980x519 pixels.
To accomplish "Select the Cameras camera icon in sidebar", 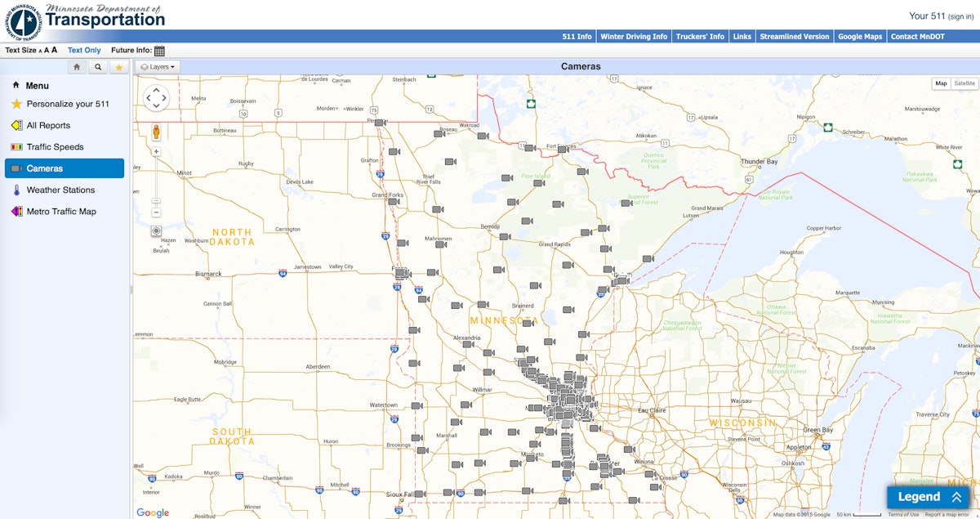I will tap(15, 168).
